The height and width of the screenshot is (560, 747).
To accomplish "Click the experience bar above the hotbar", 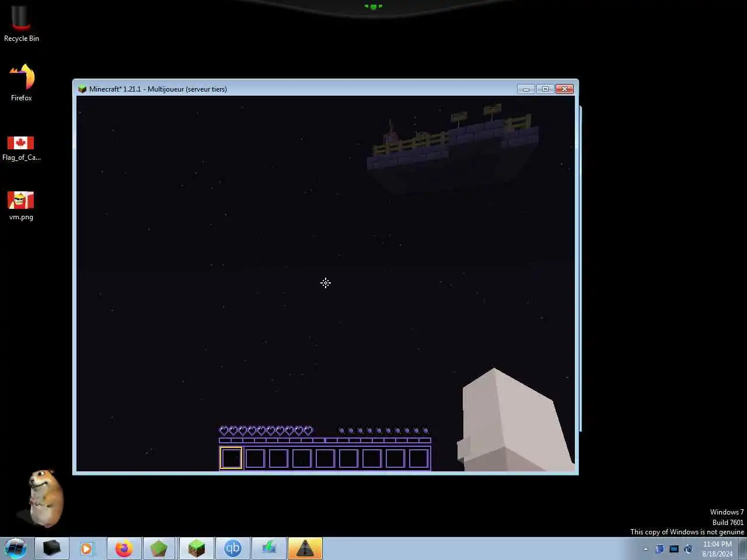I will click(x=325, y=440).
